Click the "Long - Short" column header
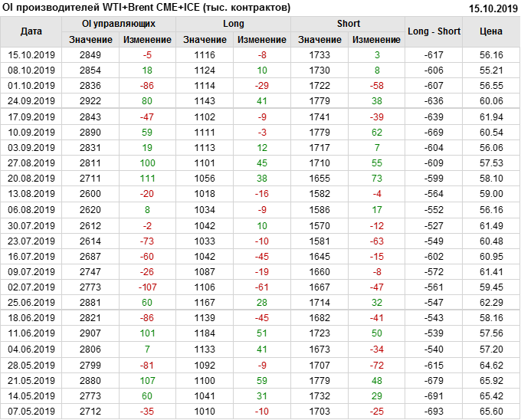Image resolution: width=521 pixels, height=420 pixels. pyautogui.click(x=434, y=31)
